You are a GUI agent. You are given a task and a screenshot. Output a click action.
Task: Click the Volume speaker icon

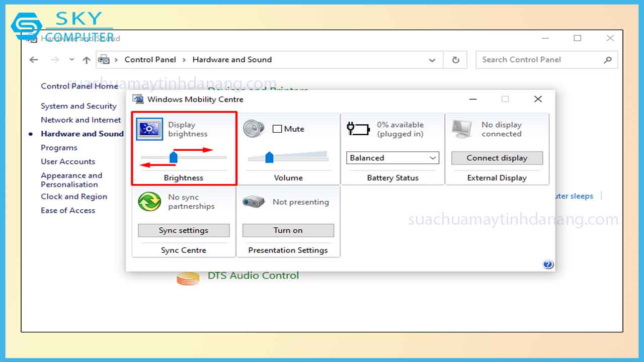(254, 129)
